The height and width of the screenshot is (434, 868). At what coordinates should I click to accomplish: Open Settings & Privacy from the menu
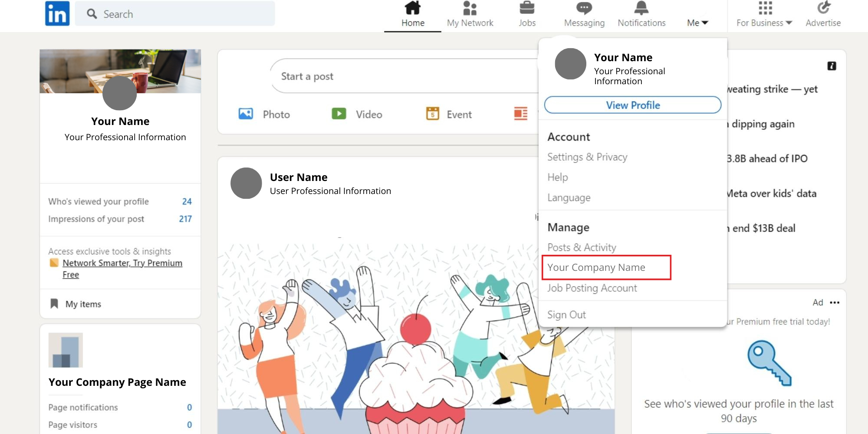(x=587, y=157)
